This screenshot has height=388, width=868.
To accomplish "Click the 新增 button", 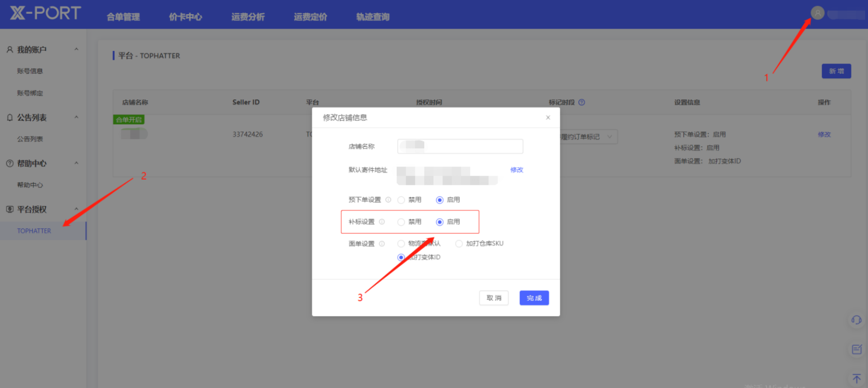I will click(836, 71).
